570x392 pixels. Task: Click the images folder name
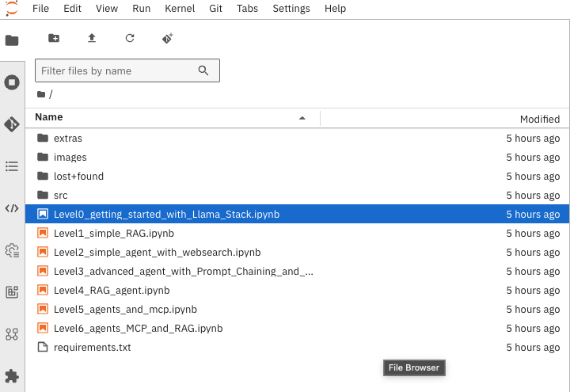pyautogui.click(x=70, y=157)
